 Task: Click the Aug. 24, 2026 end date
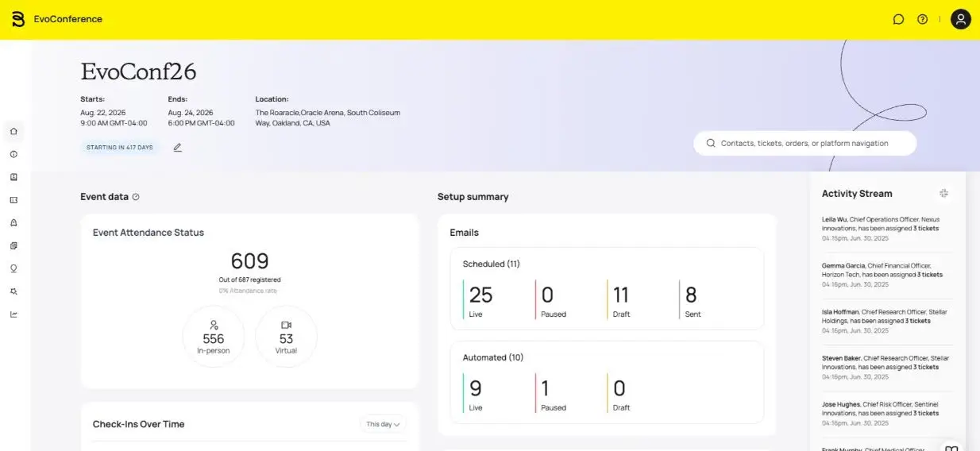[191, 113]
